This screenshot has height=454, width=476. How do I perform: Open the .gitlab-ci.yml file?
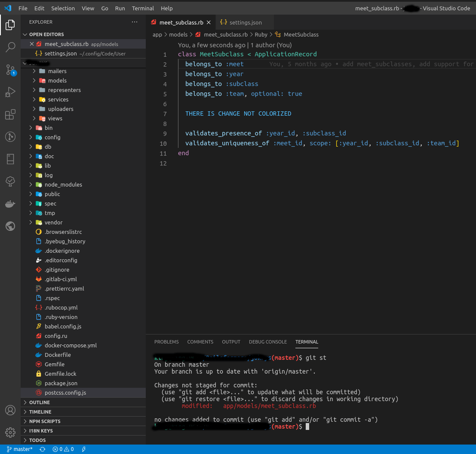[83, 279]
